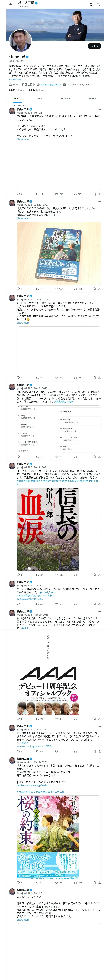
Task: Click the circular arrows icon beside search
Action: [x=91, y=4]
